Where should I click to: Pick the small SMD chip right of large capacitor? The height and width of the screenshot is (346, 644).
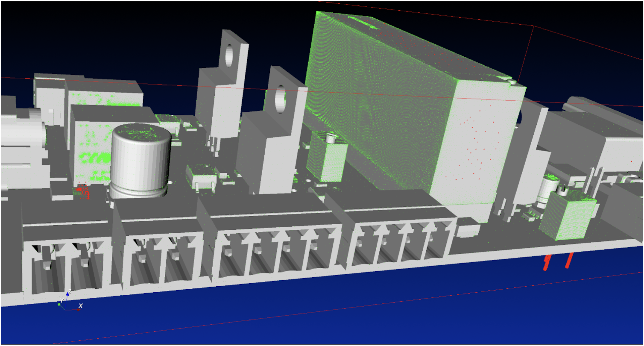pyautogui.click(x=201, y=176)
